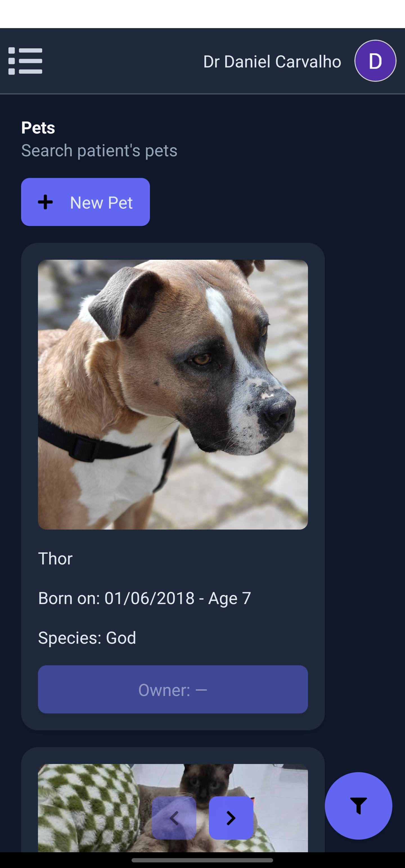Screen dimensions: 405x868
Task: Click the Pets page heading
Action: pyautogui.click(x=38, y=128)
